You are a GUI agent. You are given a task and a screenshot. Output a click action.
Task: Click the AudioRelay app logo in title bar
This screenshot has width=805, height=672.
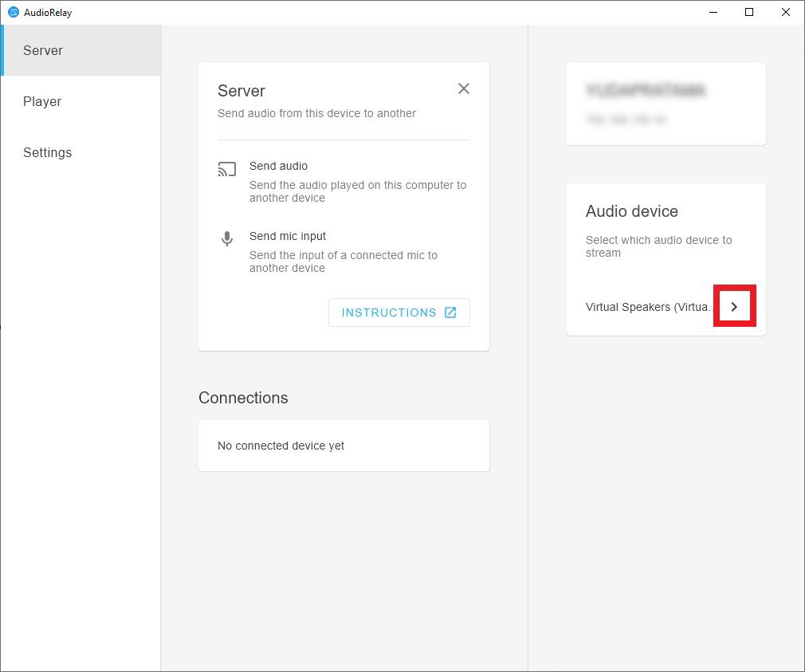tap(14, 12)
